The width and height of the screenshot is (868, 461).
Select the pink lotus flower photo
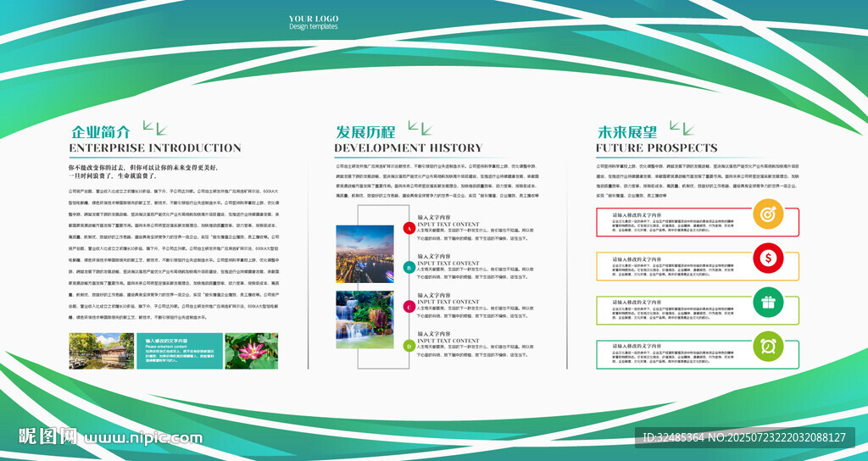[251, 351]
